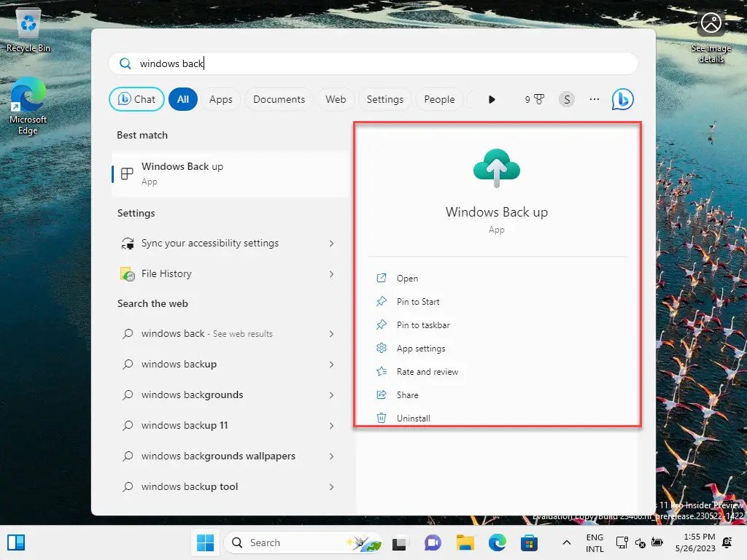
Task: Expand the File History settings entry
Action: click(332, 273)
